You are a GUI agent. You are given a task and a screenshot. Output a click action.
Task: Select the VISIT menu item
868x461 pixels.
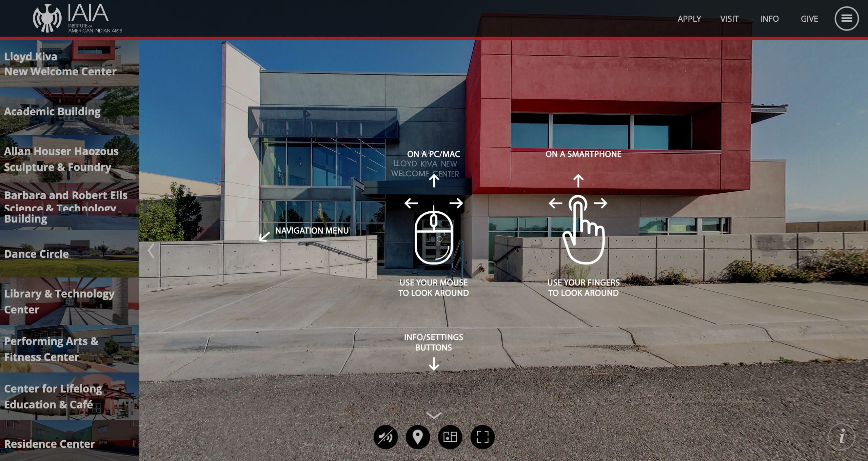coord(730,18)
